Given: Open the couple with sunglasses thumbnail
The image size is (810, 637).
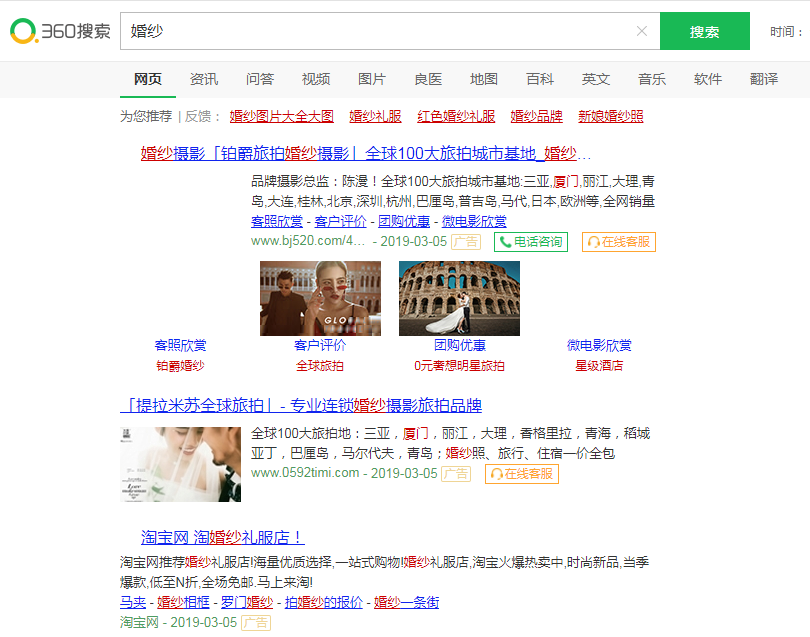Looking at the screenshot, I should pyautogui.click(x=320, y=298).
